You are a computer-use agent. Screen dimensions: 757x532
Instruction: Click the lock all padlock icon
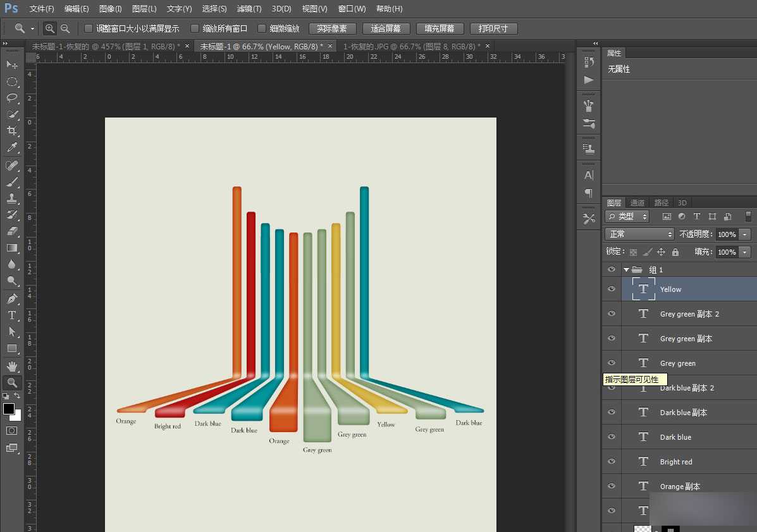coord(675,252)
